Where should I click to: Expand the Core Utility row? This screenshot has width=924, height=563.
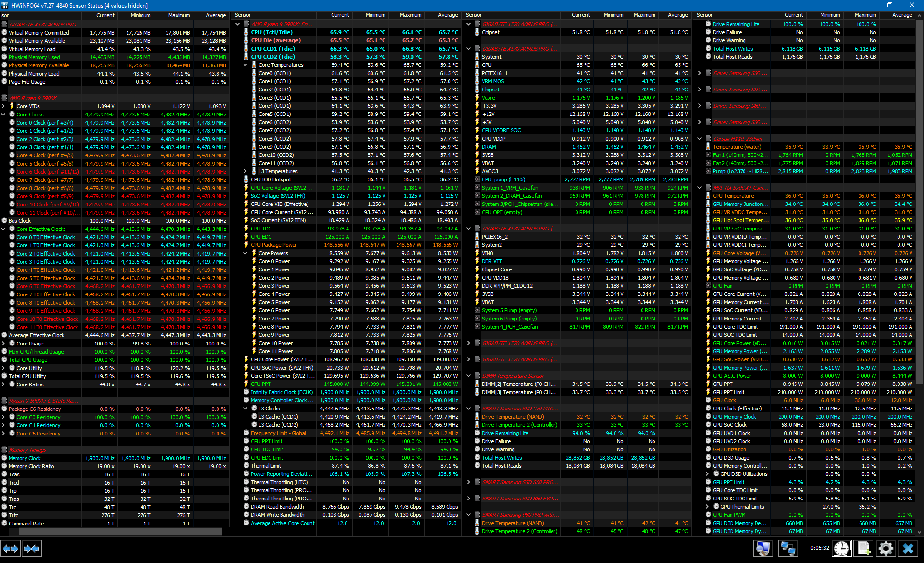[x=3, y=368]
